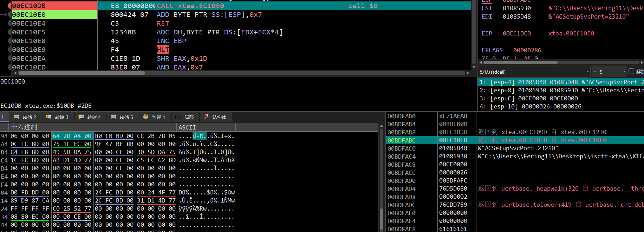Image resolution: width=644 pixels, height=232 pixels.
Task: Click the locals icon on 局部 tab
Action: click(178, 117)
